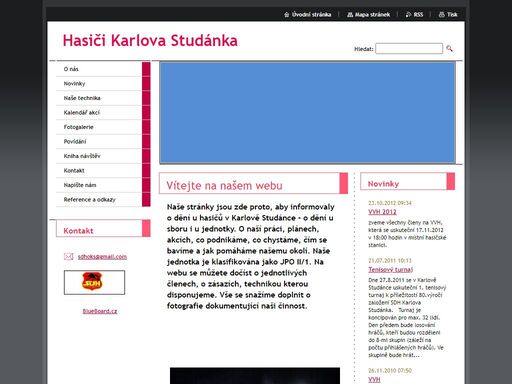512x384 pixels.
Task: Click the printer icon for Tisk
Action: tap(441, 15)
